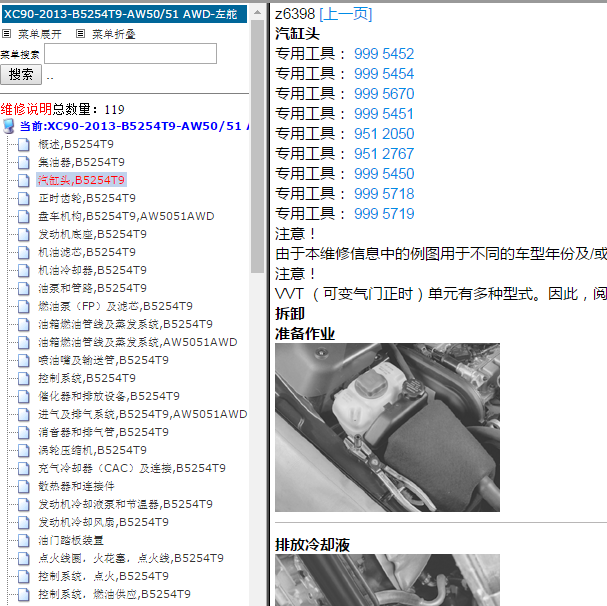Open special tool link 999 5451
607x606 pixels.
(x=384, y=114)
